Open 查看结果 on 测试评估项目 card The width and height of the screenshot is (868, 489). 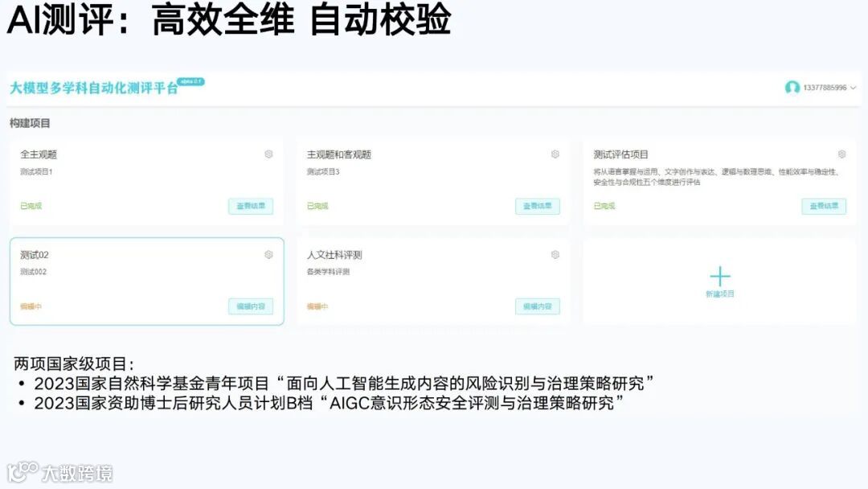point(824,206)
